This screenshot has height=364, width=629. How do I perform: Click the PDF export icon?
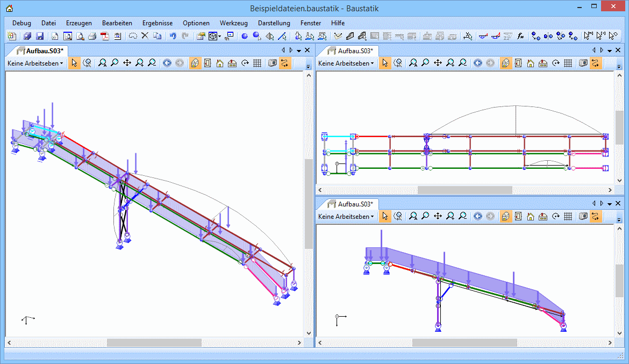coord(104,37)
